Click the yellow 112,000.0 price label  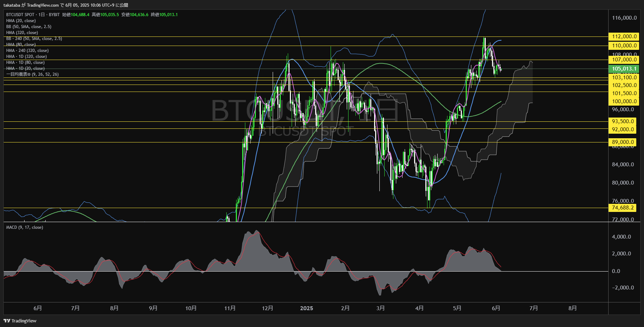(x=624, y=36)
